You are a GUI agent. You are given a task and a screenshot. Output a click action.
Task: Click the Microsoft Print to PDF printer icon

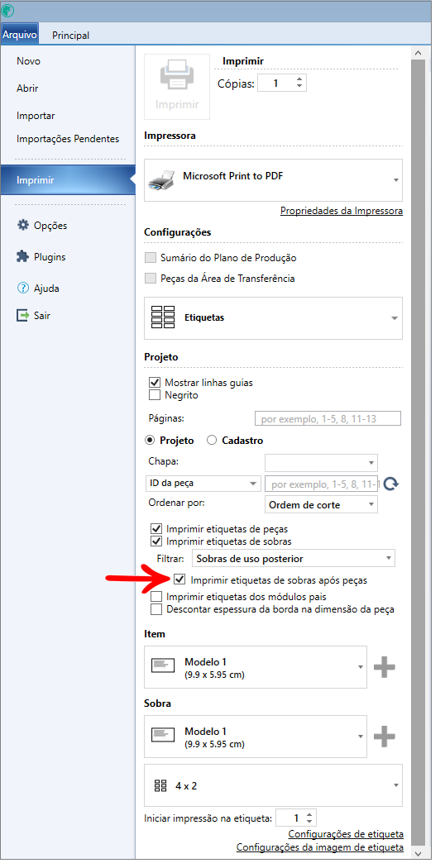point(162,180)
